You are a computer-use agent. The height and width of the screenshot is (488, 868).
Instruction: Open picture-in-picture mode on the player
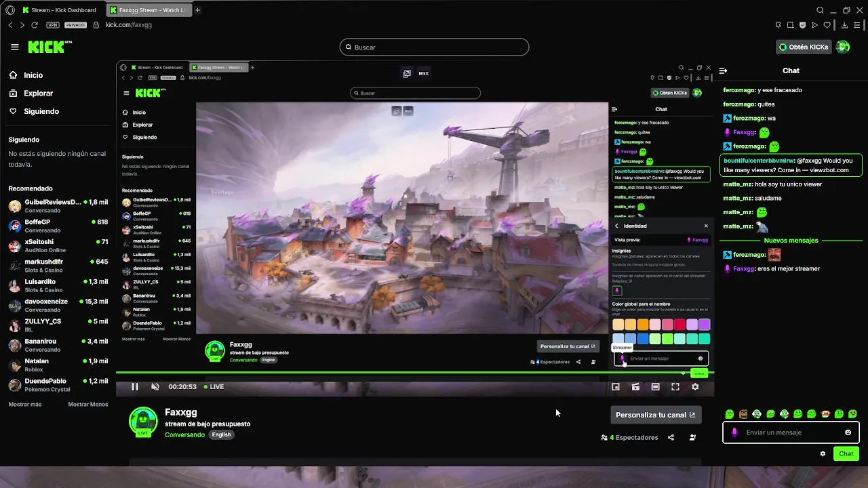coord(616,386)
